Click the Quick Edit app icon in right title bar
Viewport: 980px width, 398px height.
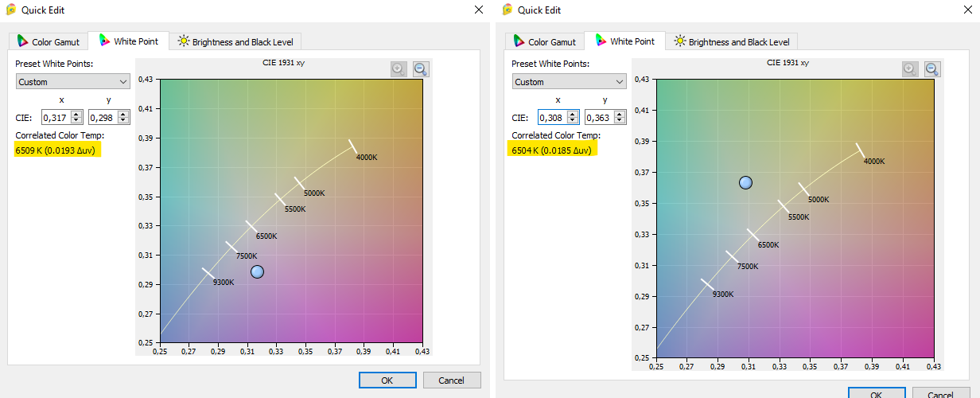(x=507, y=10)
